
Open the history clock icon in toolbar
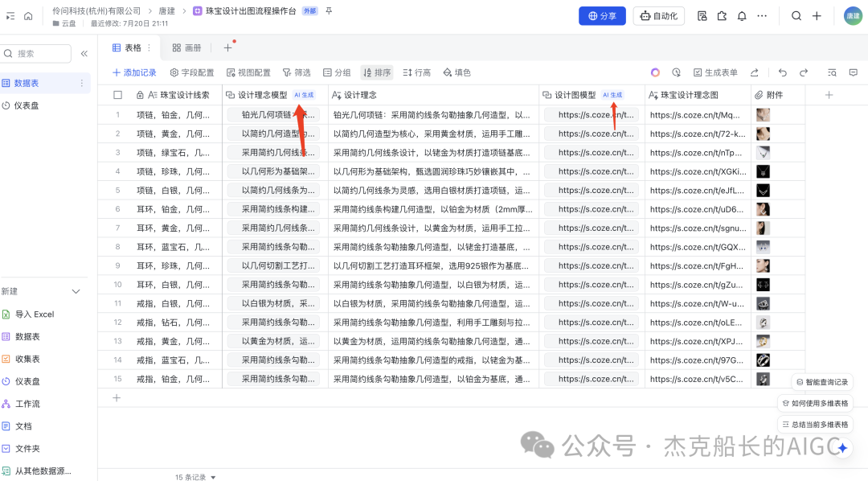[x=677, y=72]
